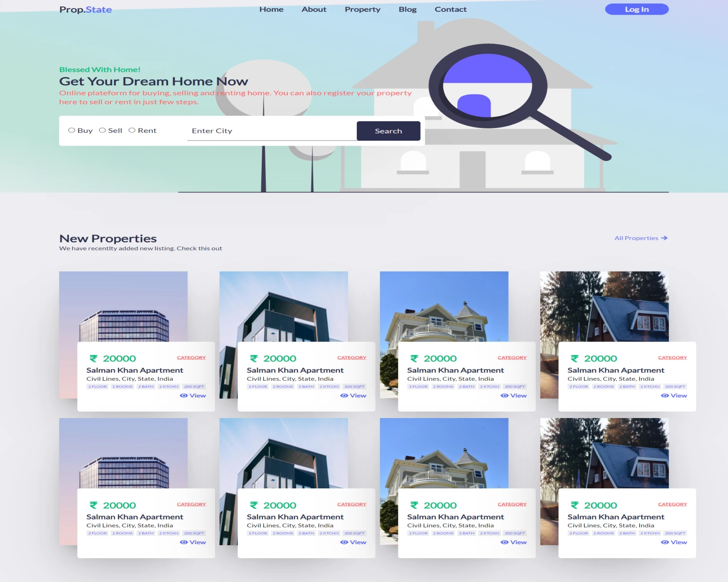The width and height of the screenshot is (728, 582).
Task: Click CATEGORY link on top-right cabin card
Action: tap(672, 357)
